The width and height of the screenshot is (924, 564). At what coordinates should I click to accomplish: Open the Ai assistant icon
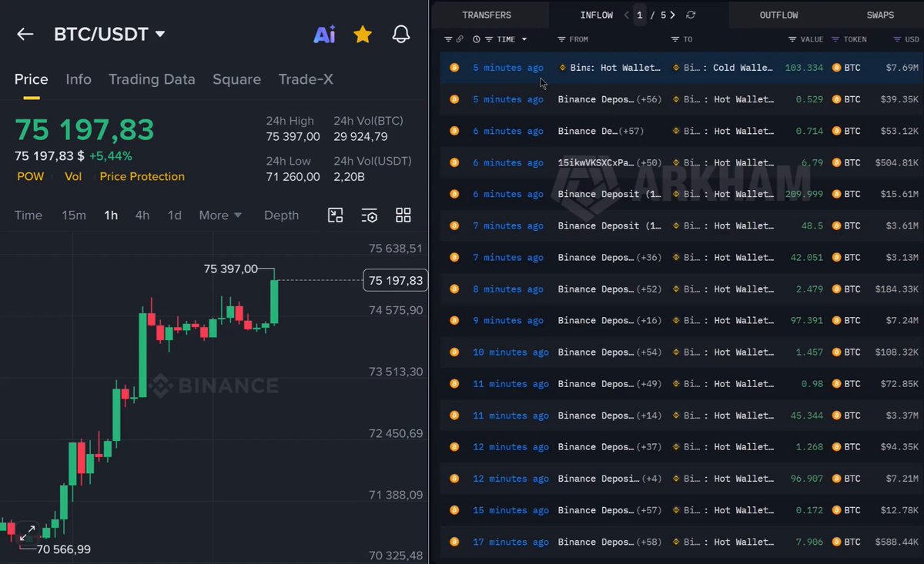click(324, 34)
